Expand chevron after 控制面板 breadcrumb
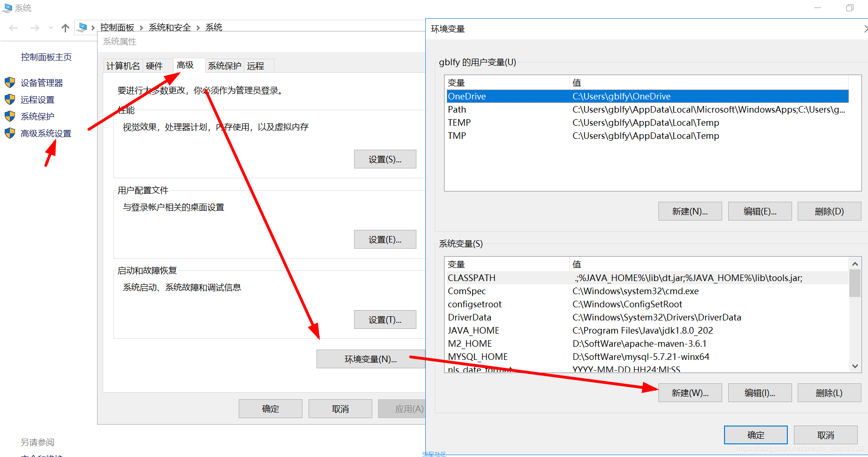This screenshot has height=457, width=868. point(141,28)
